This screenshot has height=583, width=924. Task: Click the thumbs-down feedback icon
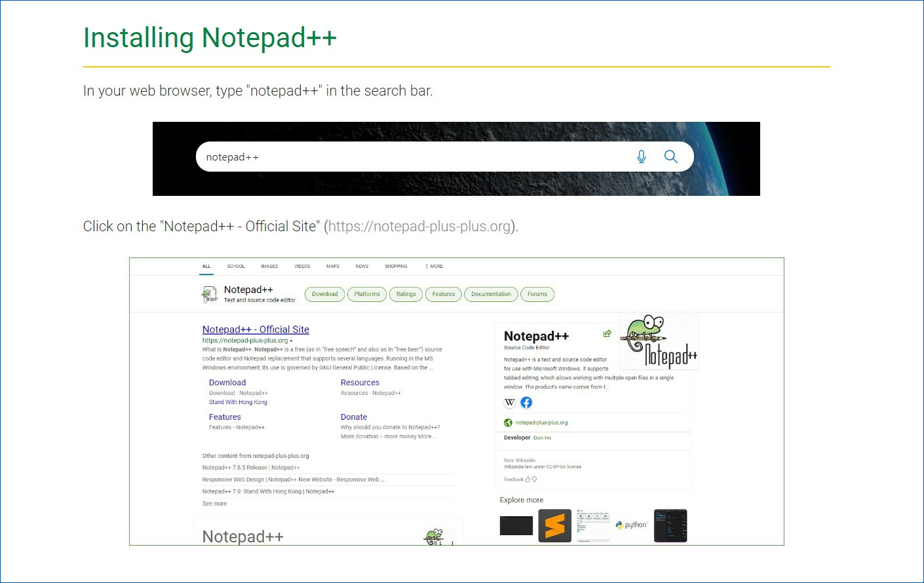[535, 480]
